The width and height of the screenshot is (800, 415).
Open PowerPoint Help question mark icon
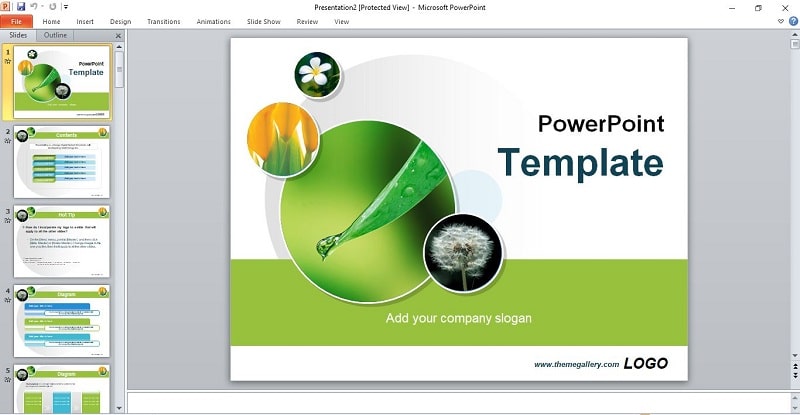(x=793, y=21)
